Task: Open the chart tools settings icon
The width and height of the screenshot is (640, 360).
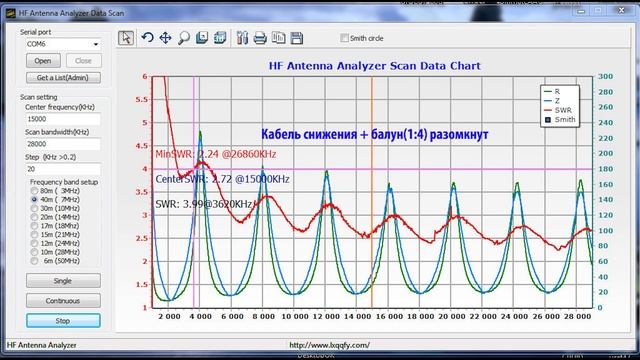Action: coord(242,38)
